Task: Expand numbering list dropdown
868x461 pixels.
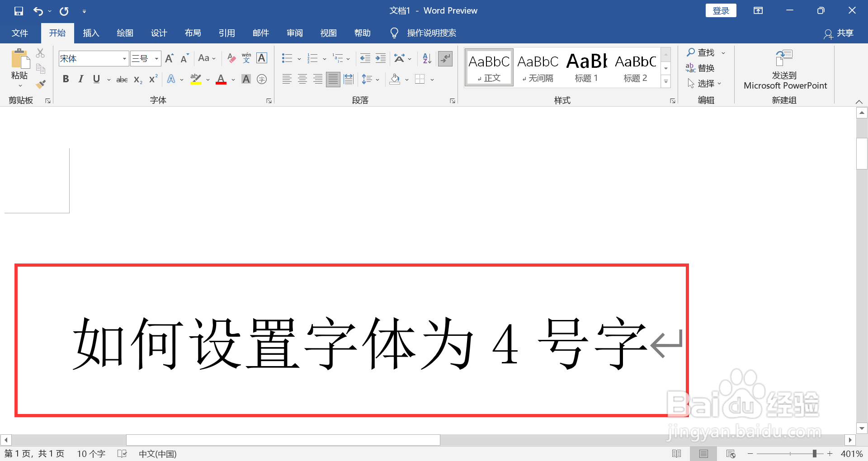Action: 324,59
